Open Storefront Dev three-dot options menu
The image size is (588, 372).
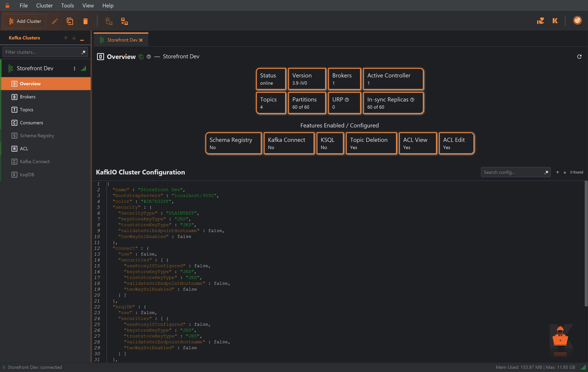coord(75,69)
